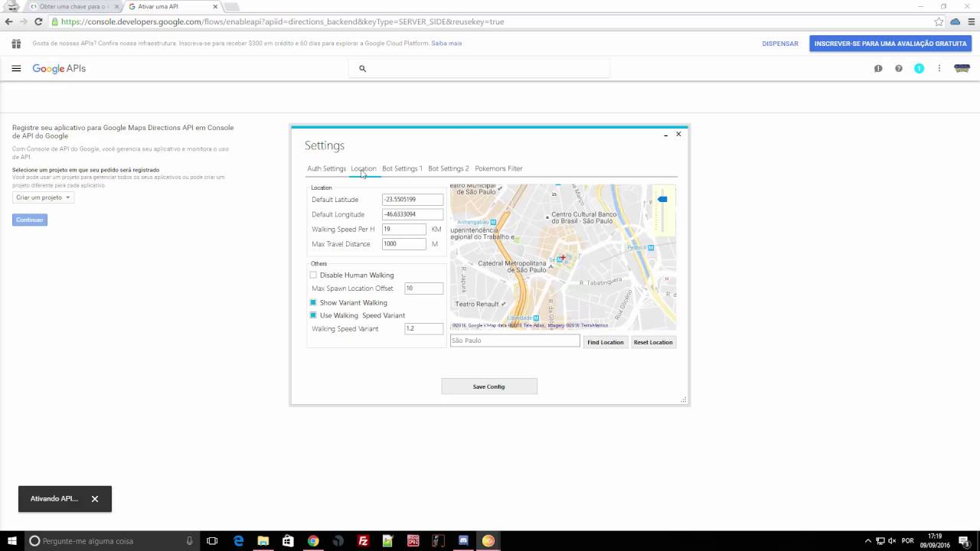Click the Save Config button
Viewport: 980px width, 551px height.
coord(489,386)
